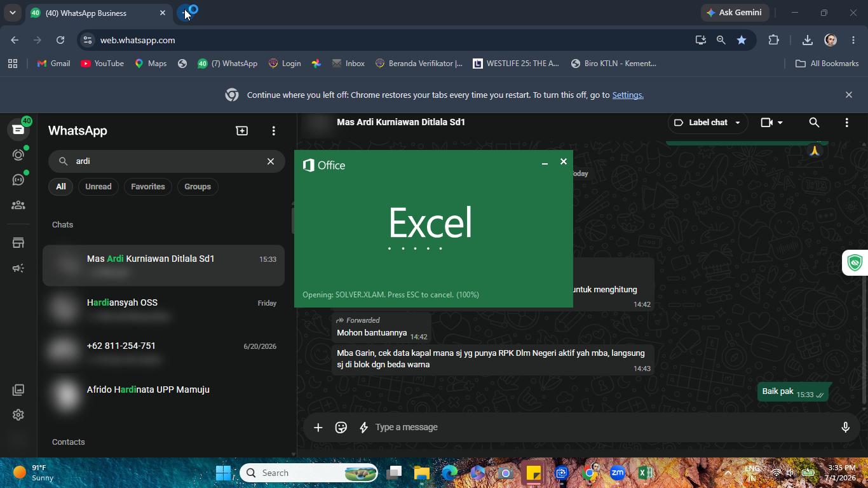
Task: Open the Chrome Downloads icon
Action: [x=807, y=40]
